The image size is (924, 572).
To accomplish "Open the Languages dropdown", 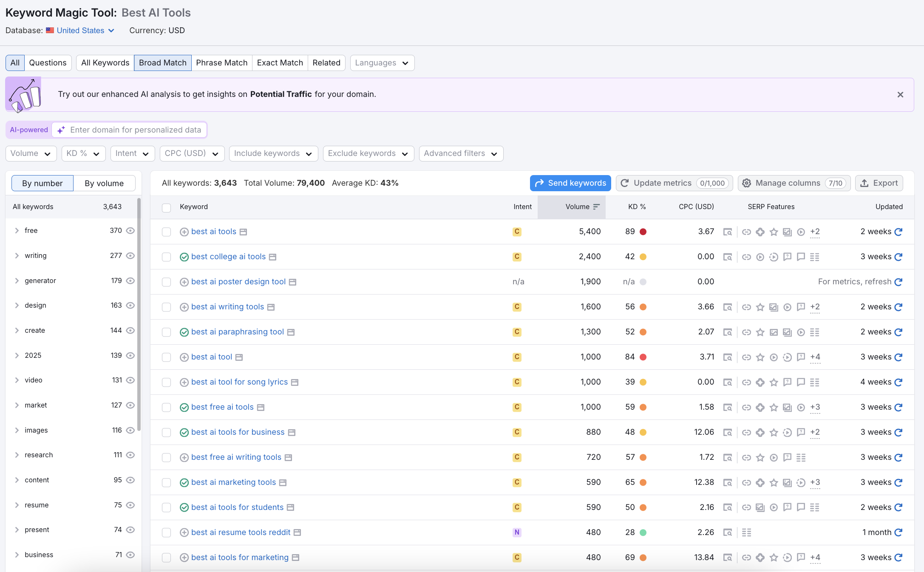I will click(382, 63).
